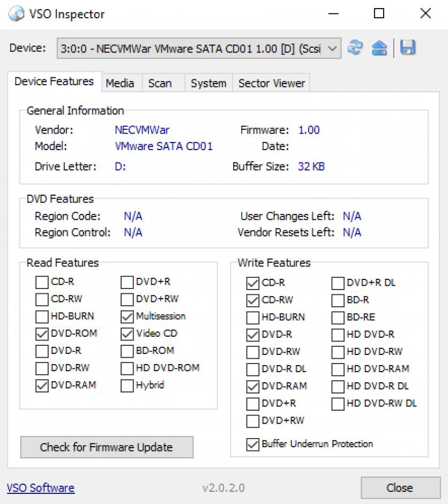Click the drive letter value D:
Viewport: 448px width, 504px height.
coord(121,167)
